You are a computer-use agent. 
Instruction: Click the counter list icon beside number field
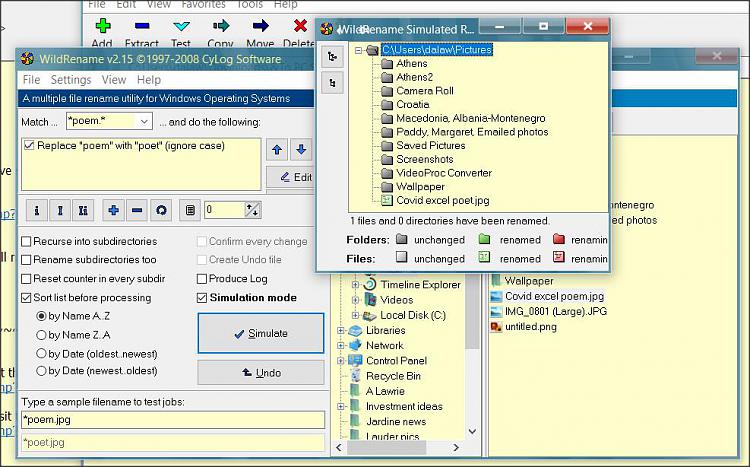[x=190, y=210]
